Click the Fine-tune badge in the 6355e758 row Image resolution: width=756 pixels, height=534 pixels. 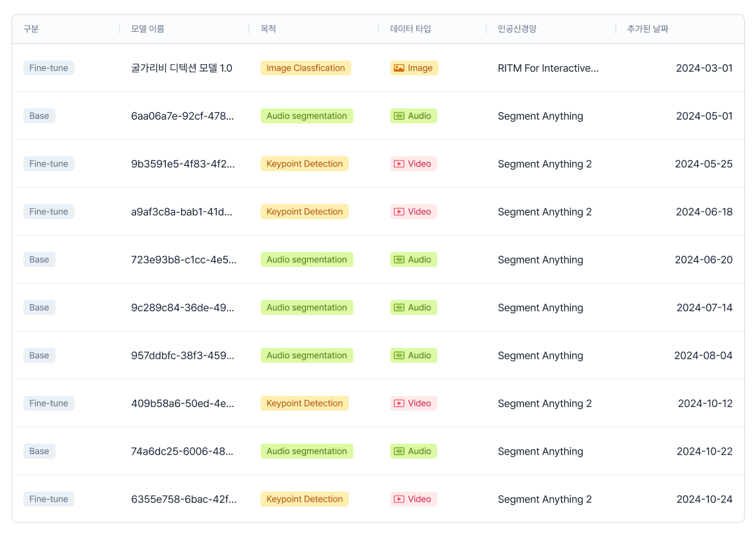pyautogui.click(x=49, y=499)
